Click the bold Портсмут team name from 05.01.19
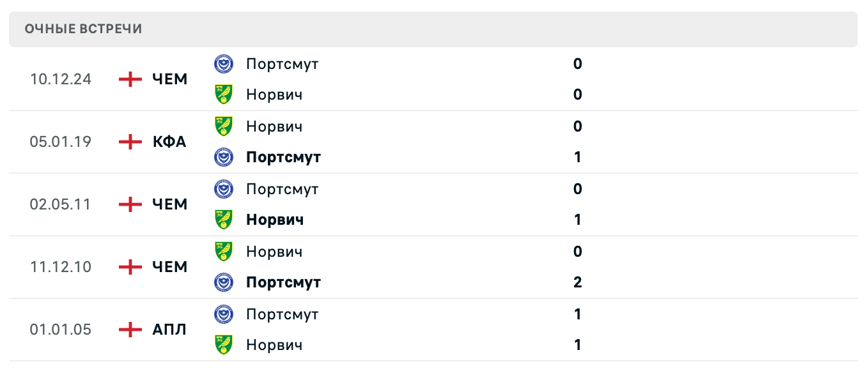The image size is (868, 373). pos(283,157)
